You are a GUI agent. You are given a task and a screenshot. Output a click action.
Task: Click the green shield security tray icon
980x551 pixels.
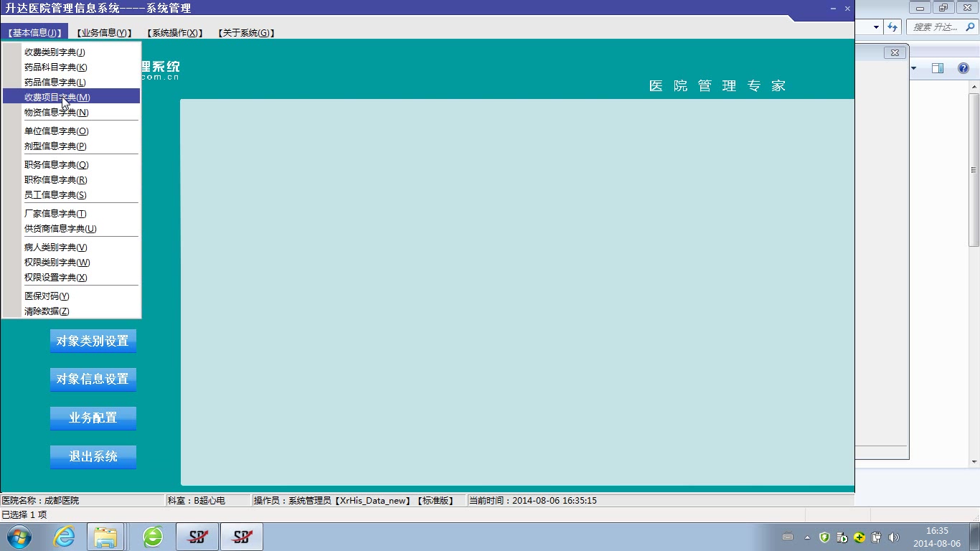(824, 537)
